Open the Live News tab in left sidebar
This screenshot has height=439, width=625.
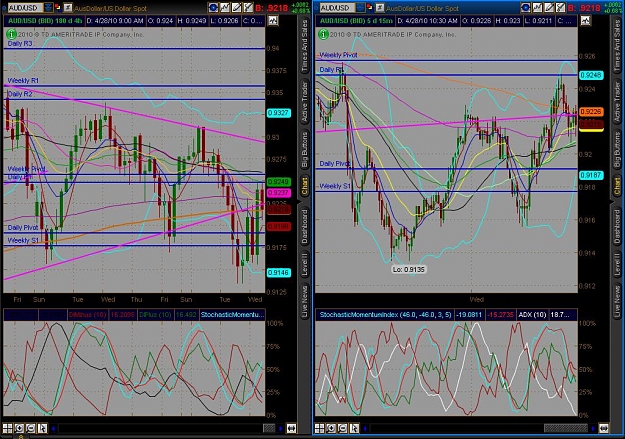pos(305,301)
